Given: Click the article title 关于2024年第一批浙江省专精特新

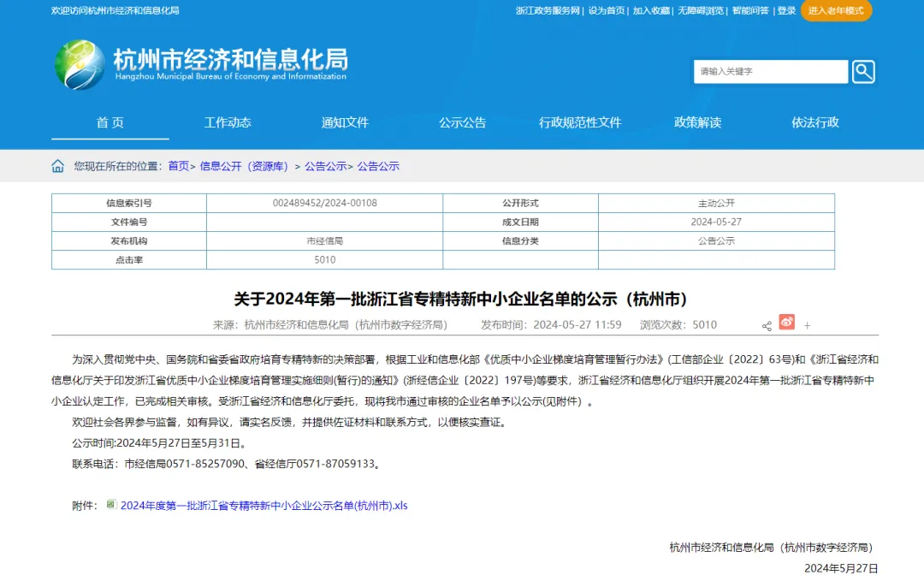Looking at the screenshot, I should [x=461, y=299].
